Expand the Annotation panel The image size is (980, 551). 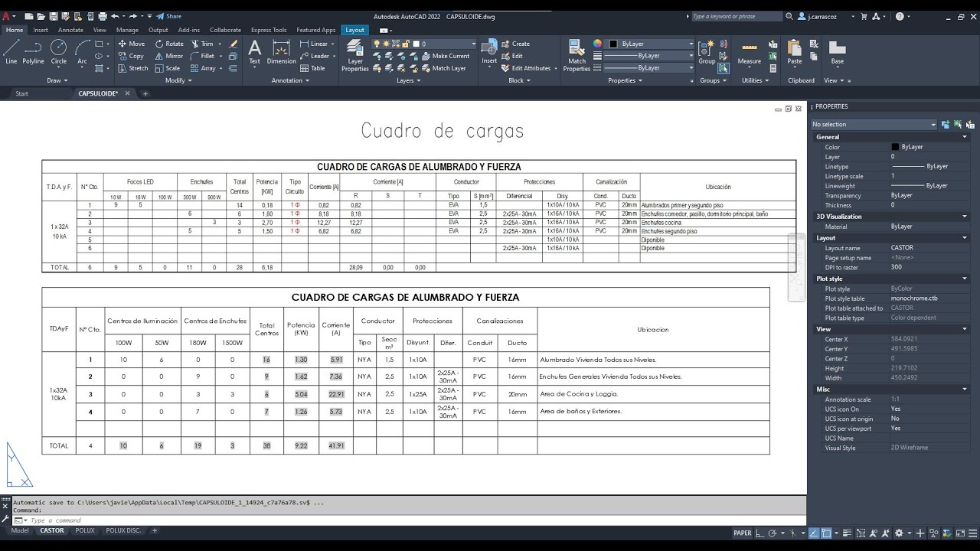[x=290, y=80]
